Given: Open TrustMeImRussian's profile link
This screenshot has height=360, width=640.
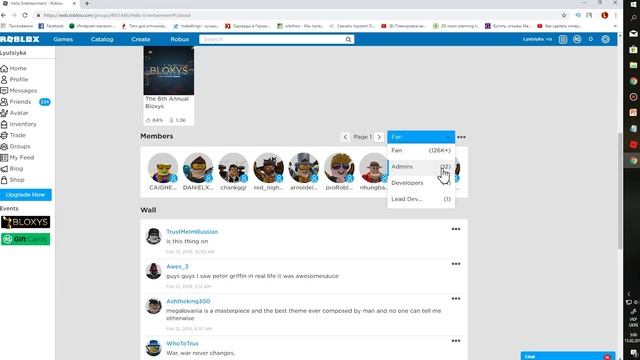Looking at the screenshot, I should pyautogui.click(x=192, y=232).
